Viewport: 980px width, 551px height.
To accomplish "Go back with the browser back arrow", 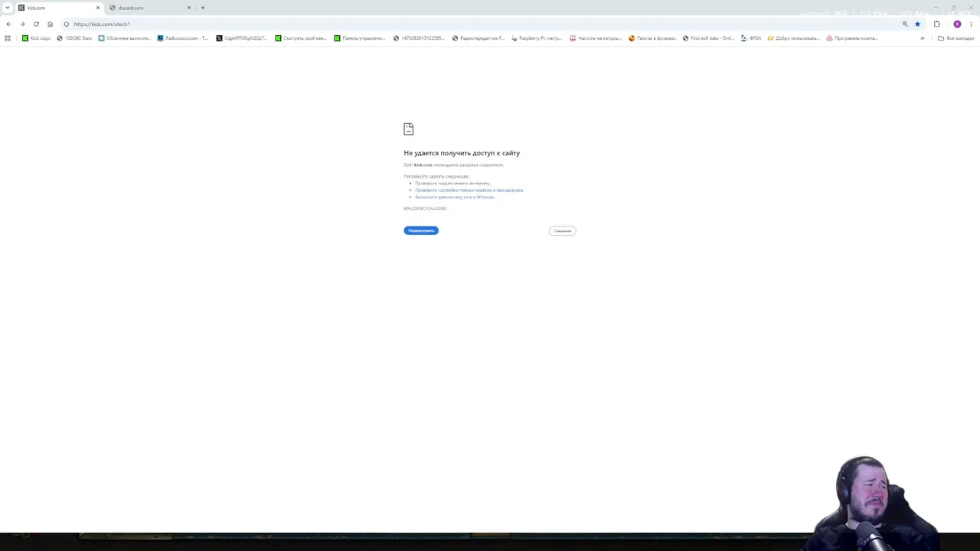I will click(8, 24).
